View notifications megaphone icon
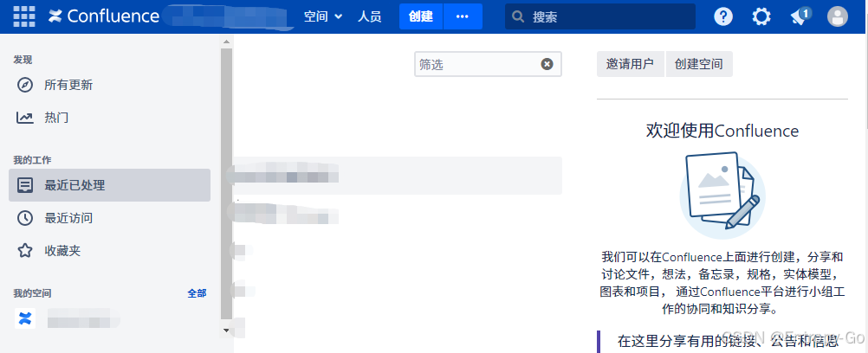Image resolution: width=868 pixels, height=353 pixels. click(800, 16)
